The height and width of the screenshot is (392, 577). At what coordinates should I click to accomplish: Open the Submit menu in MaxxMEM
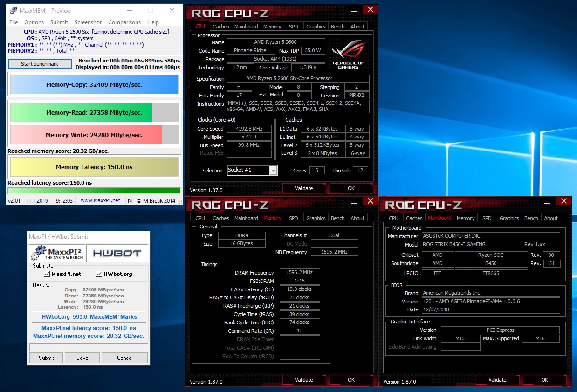pyautogui.click(x=59, y=22)
